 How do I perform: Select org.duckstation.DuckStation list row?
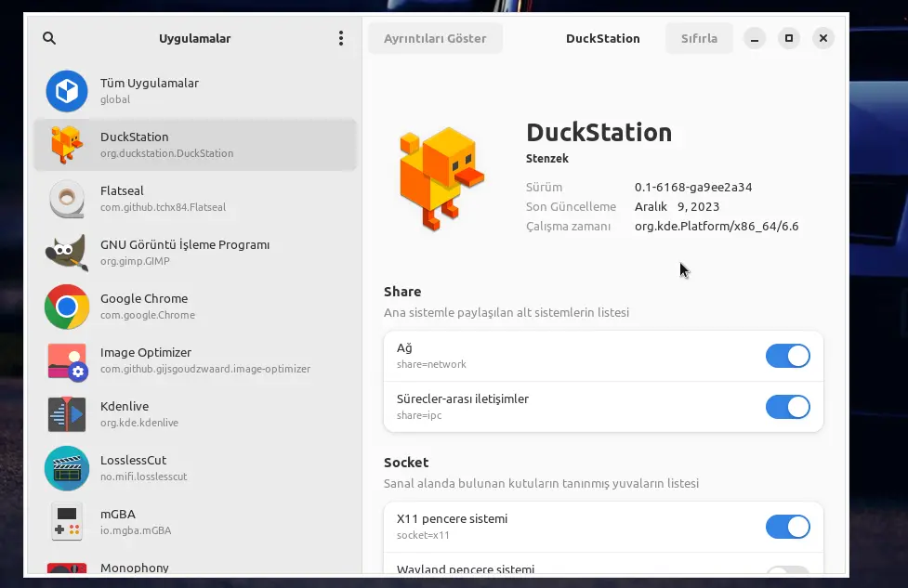[x=195, y=145]
